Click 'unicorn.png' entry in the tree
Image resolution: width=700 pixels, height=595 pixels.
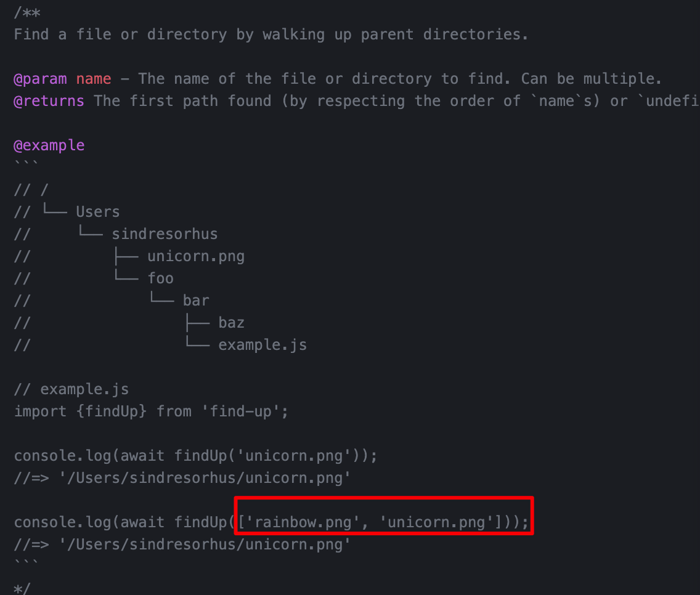[195, 257]
